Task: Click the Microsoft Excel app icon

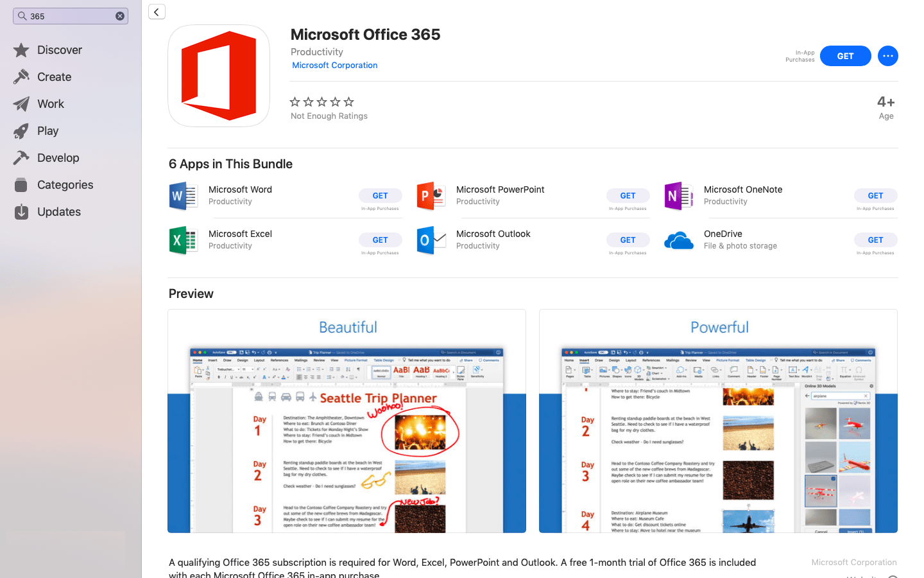Action: [184, 240]
